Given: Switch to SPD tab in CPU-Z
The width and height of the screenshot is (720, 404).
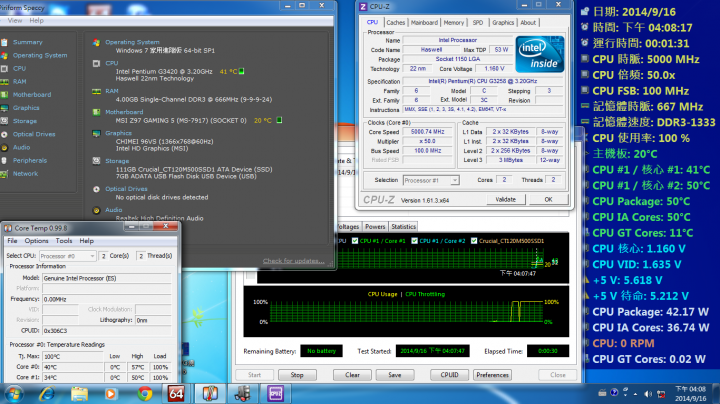Looking at the screenshot, I should pos(478,22).
